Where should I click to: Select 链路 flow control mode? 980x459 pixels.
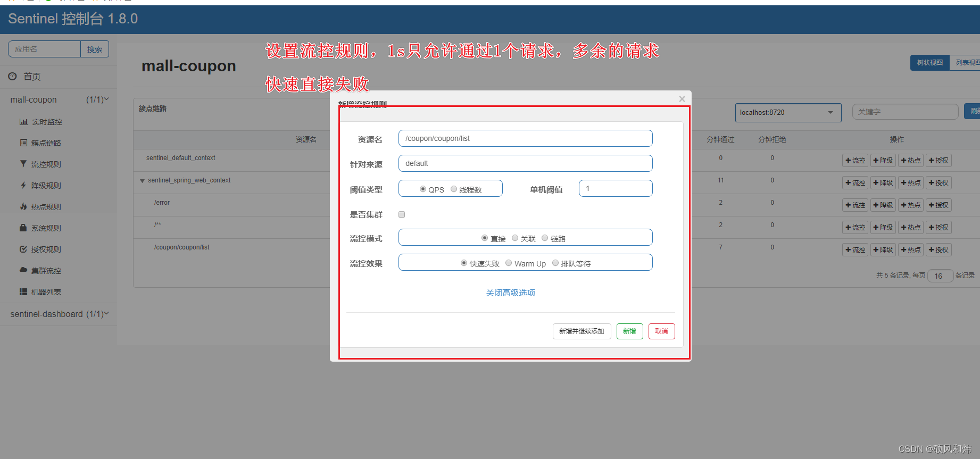click(x=545, y=238)
